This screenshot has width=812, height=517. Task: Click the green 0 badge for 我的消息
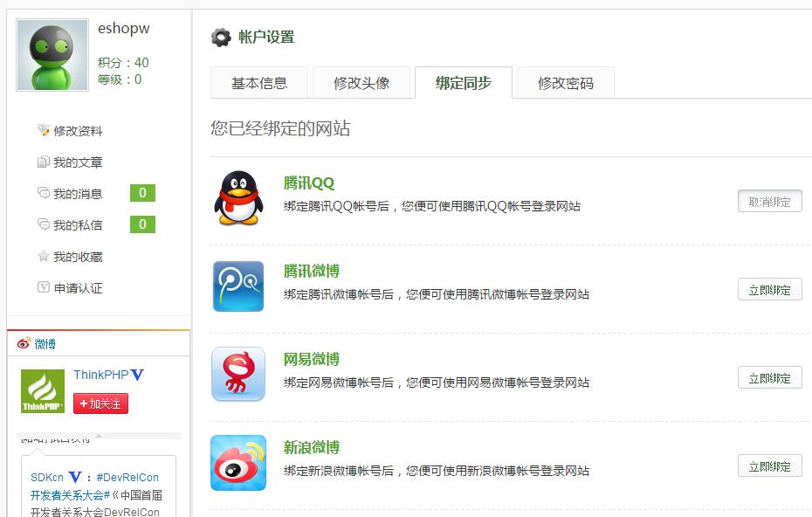coord(142,193)
